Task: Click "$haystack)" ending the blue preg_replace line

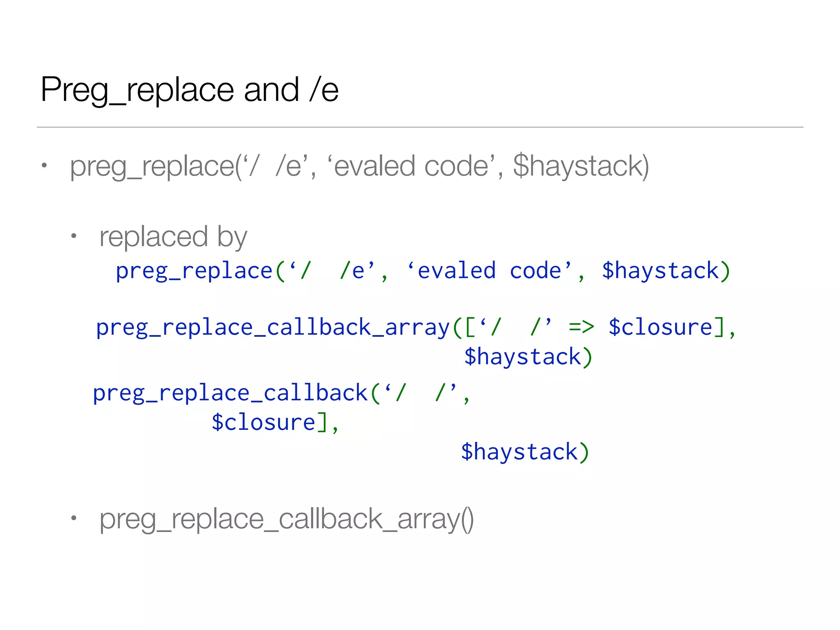Action: (x=666, y=271)
